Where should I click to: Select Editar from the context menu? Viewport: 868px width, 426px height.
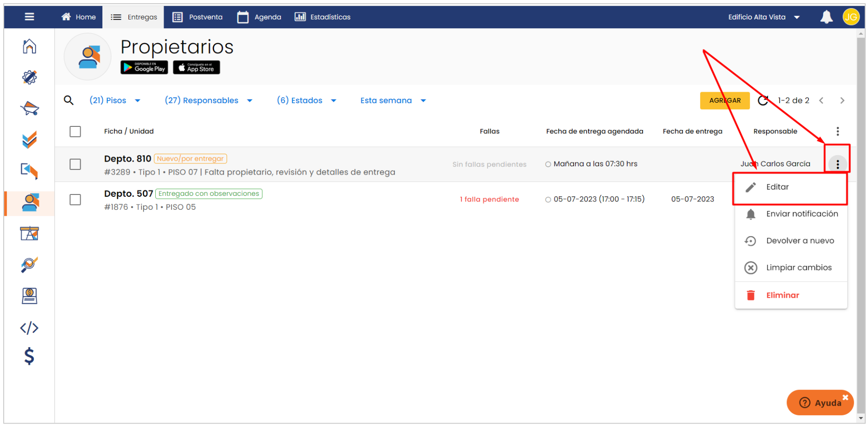coord(777,187)
